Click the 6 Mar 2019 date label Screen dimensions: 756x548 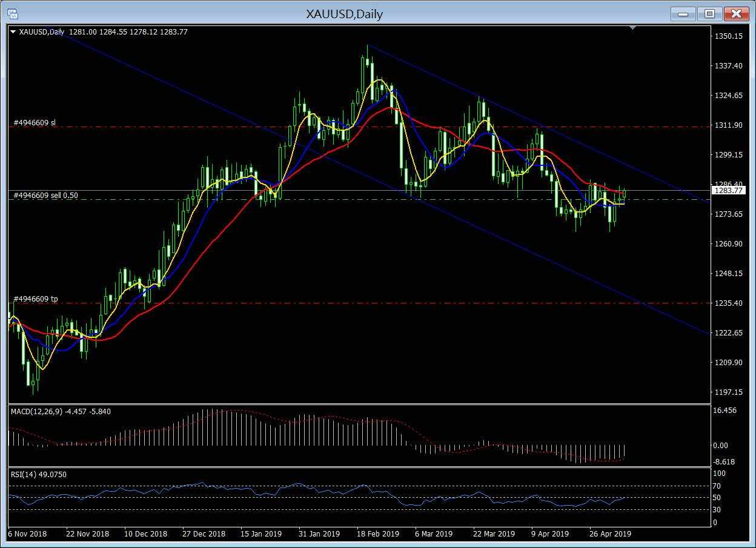pos(434,534)
